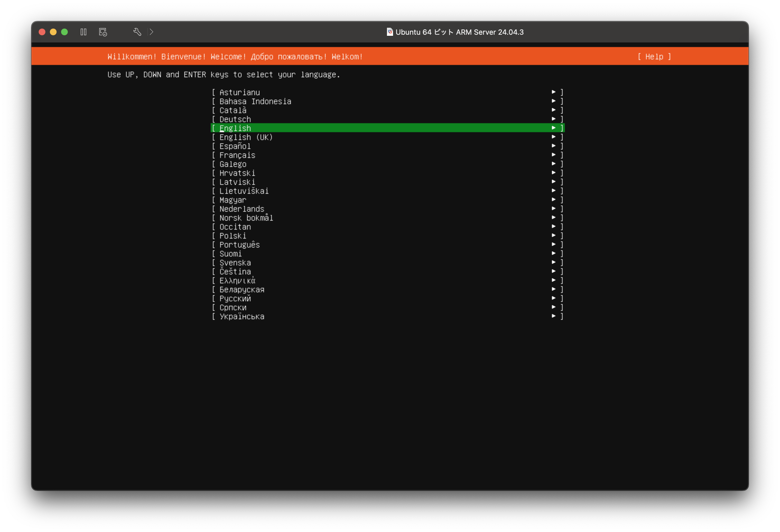The image size is (780, 532).
Task: Open the Help menu in installer header
Action: [x=654, y=57]
